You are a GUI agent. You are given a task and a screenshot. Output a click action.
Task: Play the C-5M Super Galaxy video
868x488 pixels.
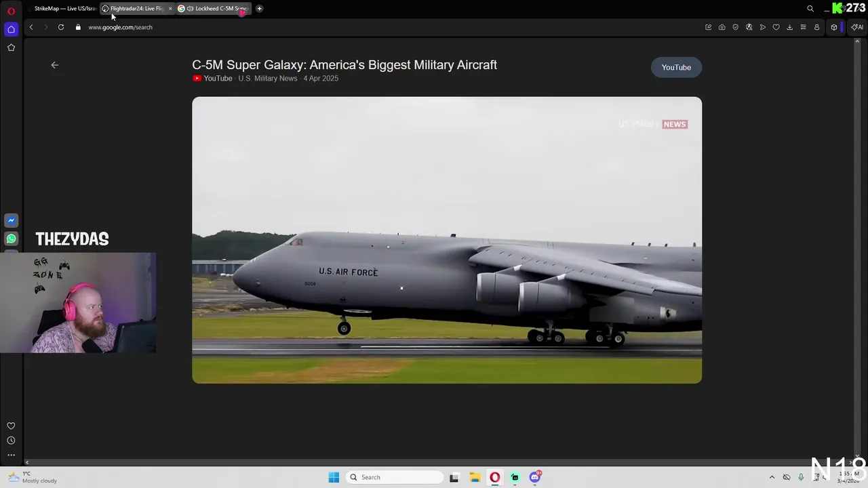tap(447, 240)
